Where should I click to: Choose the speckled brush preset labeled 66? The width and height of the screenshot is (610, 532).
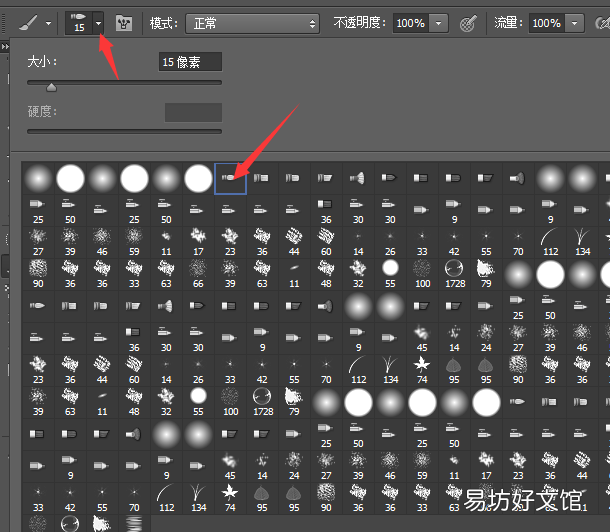(198, 274)
